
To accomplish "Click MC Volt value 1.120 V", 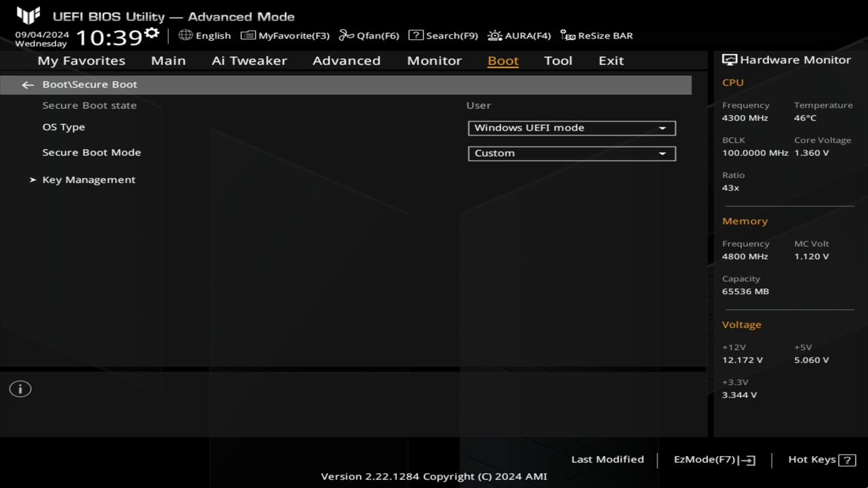I will click(x=812, y=257).
